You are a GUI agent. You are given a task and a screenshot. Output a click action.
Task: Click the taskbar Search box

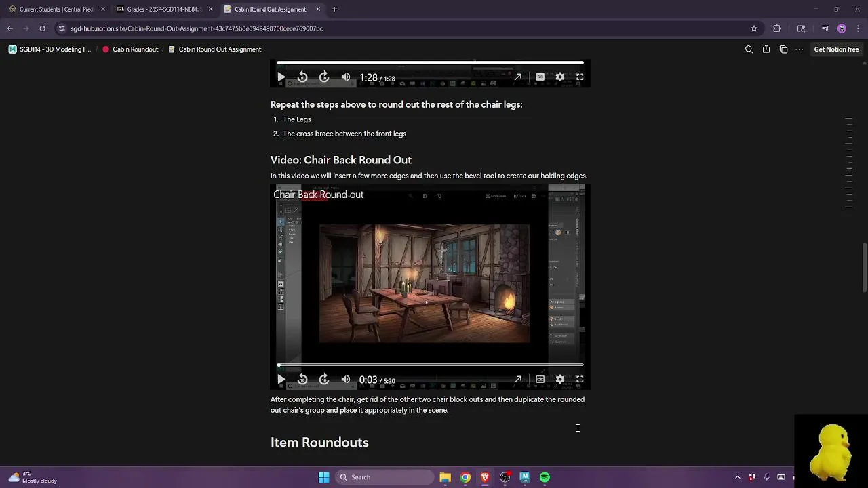(385, 477)
